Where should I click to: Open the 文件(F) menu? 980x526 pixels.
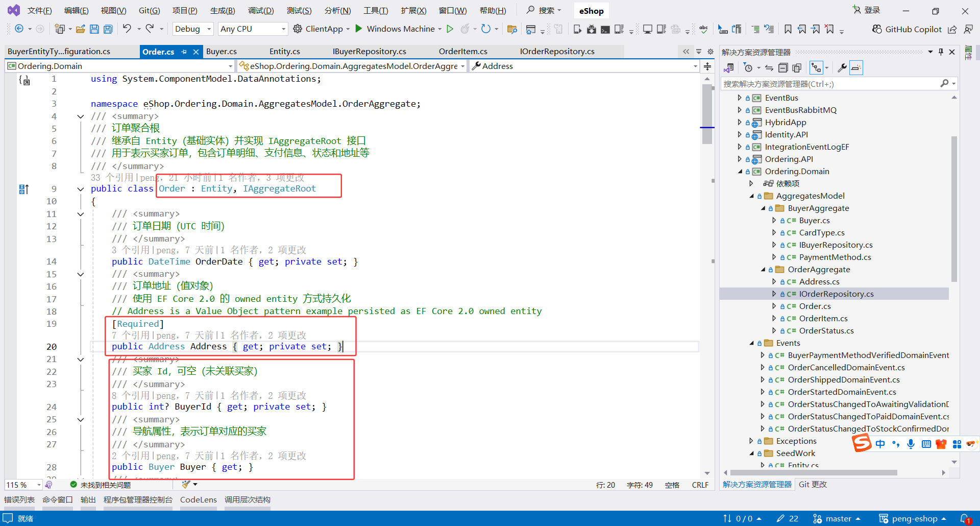(39, 11)
